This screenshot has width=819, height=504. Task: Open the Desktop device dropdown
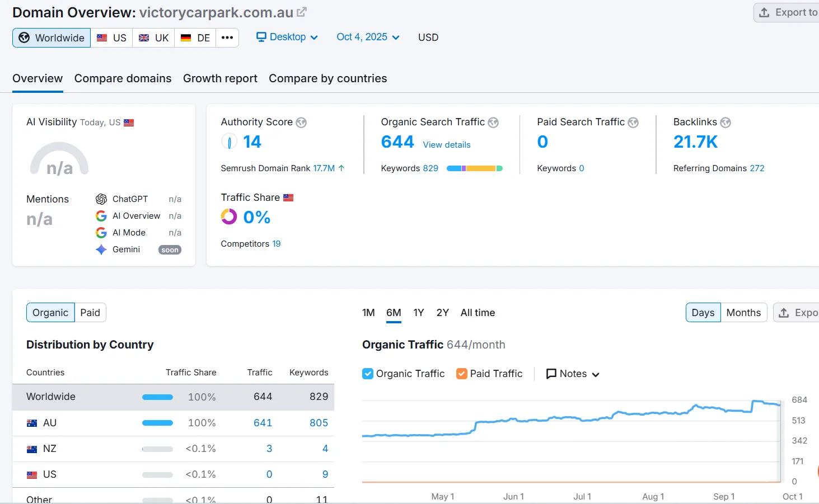click(x=287, y=37)
